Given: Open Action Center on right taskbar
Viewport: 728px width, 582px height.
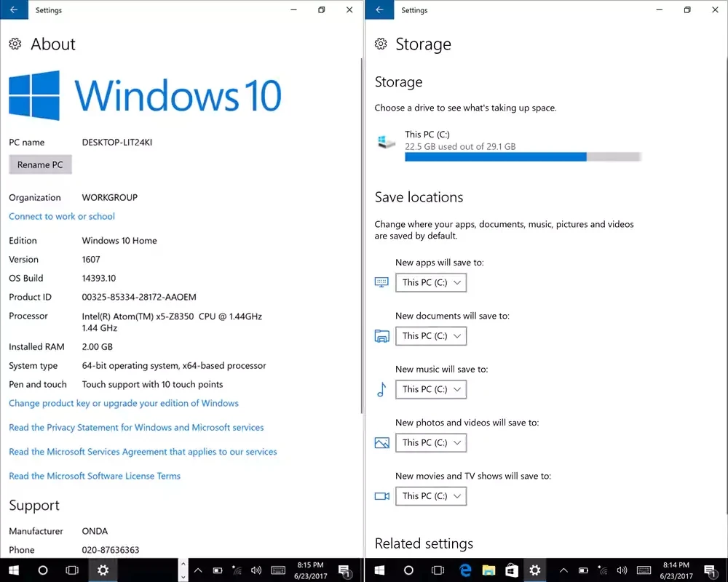Looking at the screenshot, I should pos(711,571).
